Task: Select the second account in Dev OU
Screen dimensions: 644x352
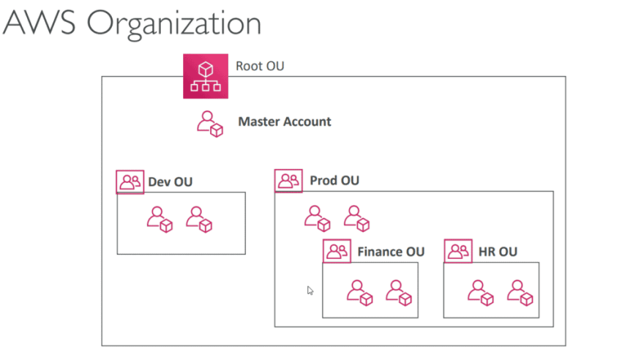Action: 199,220
